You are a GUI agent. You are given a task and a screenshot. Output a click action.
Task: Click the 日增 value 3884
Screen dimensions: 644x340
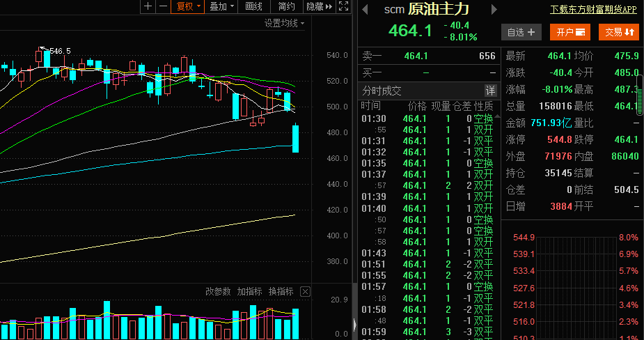tap(561, 206)
